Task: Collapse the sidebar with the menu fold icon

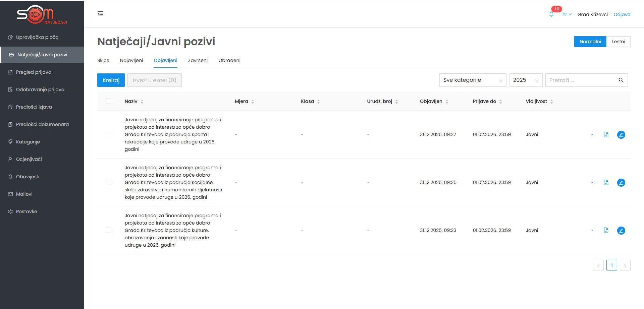Action: click(100, 14)
